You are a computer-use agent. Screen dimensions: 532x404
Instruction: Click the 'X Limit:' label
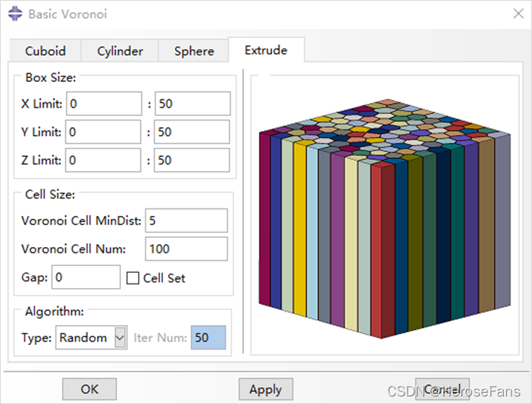coord(42,104)
